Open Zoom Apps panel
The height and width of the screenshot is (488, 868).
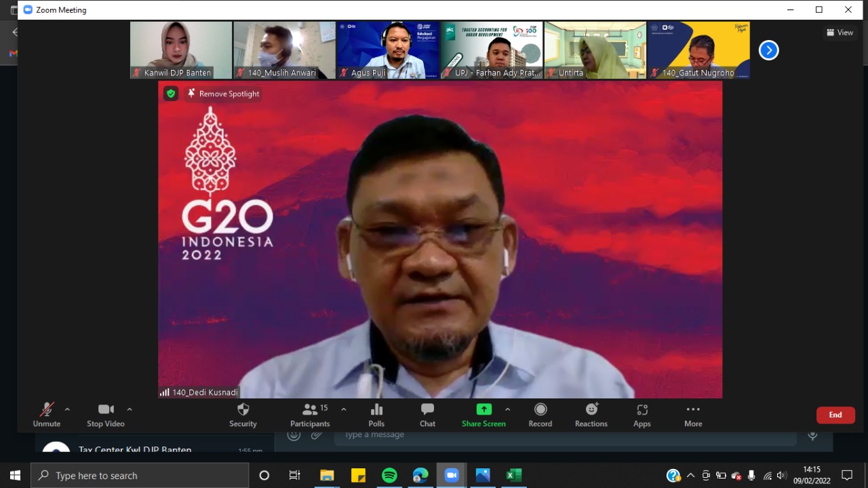pyautogui.click(x=642, y=415)
